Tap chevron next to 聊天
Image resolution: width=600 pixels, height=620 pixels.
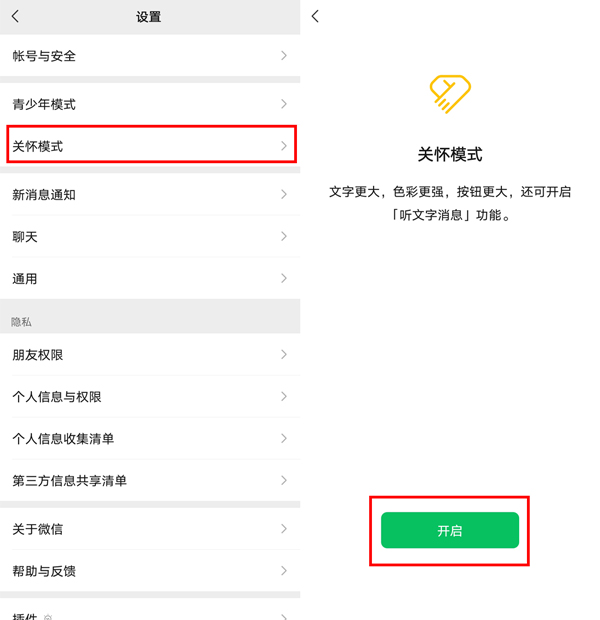(284, 236)
